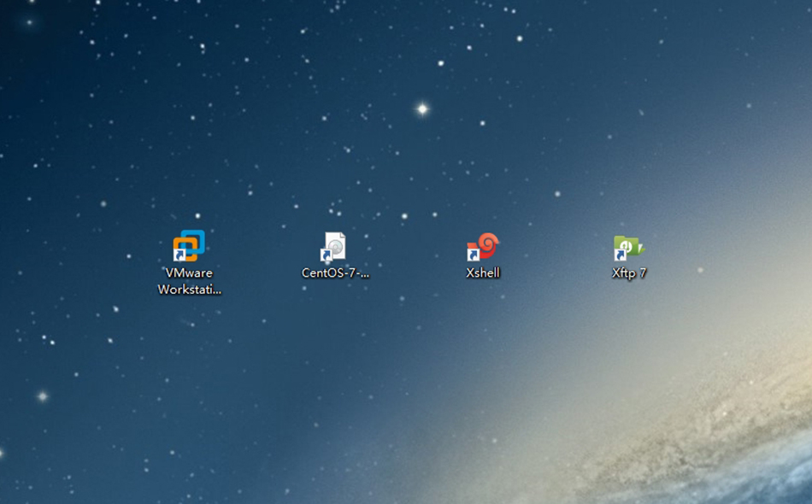Click the "Xftp 7" label text

point(629,273)
